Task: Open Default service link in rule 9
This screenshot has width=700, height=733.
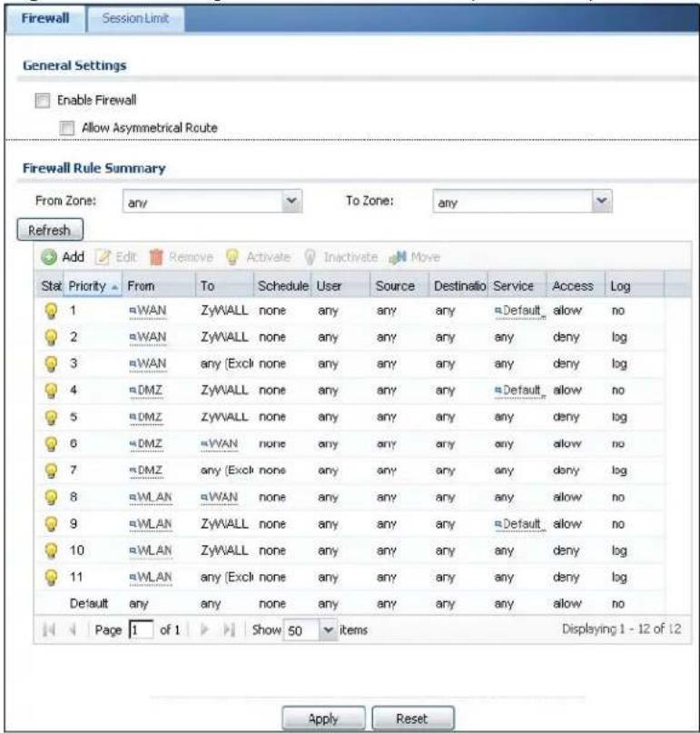Action: tap(520, 523)
